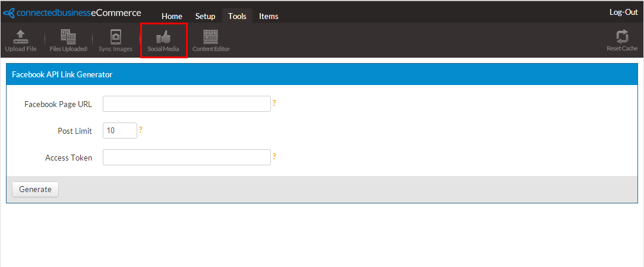Click the connectedbusiness eCommerce logo
Screen dimensions: 644x267
coord(72,12)
